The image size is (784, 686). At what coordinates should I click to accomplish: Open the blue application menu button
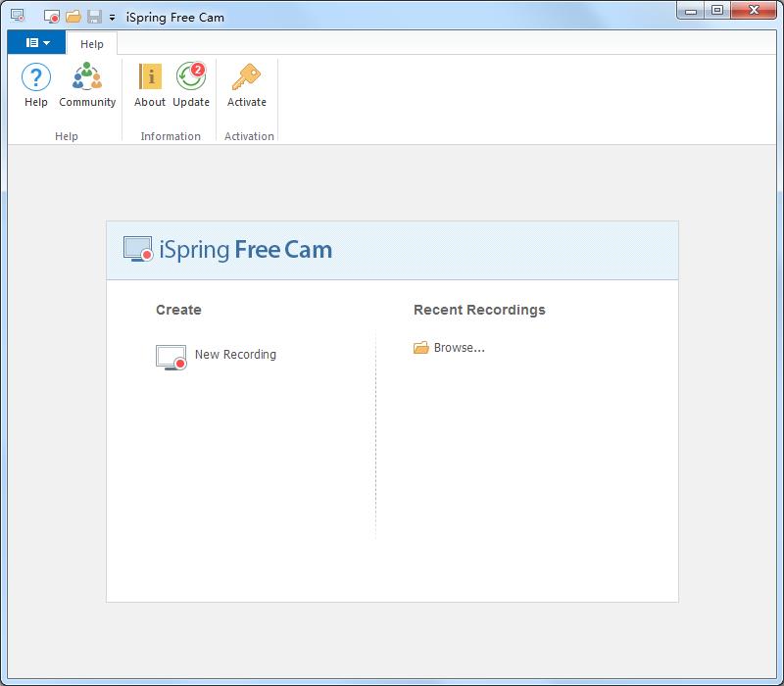35,41
